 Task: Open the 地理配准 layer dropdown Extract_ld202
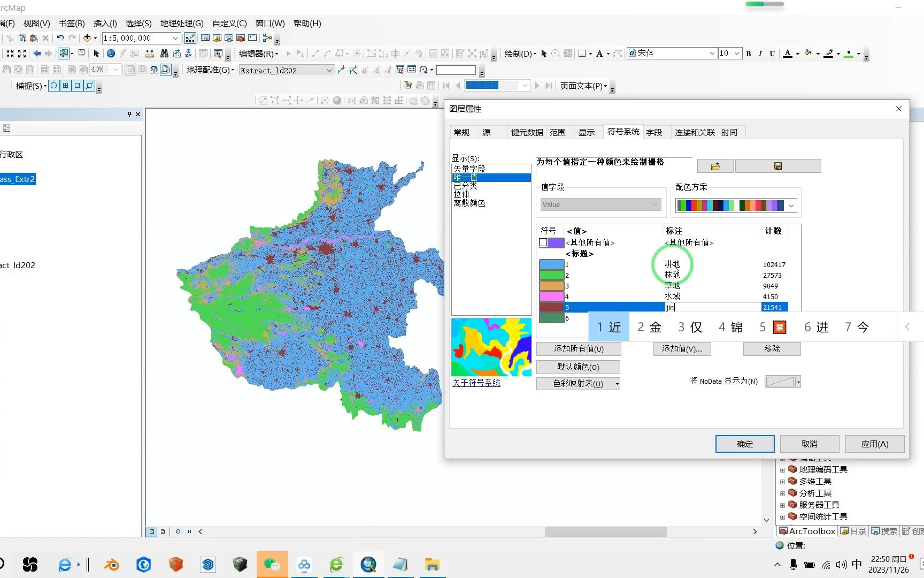(330, 70)
